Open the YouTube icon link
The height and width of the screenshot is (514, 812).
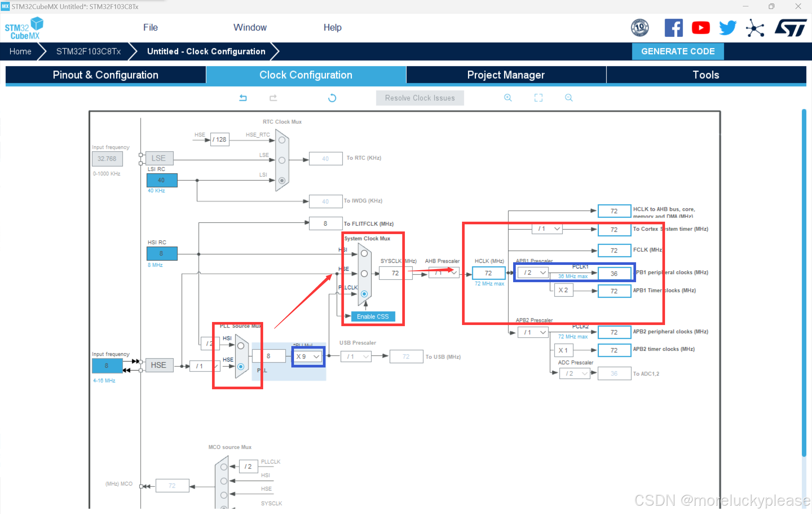700,28
